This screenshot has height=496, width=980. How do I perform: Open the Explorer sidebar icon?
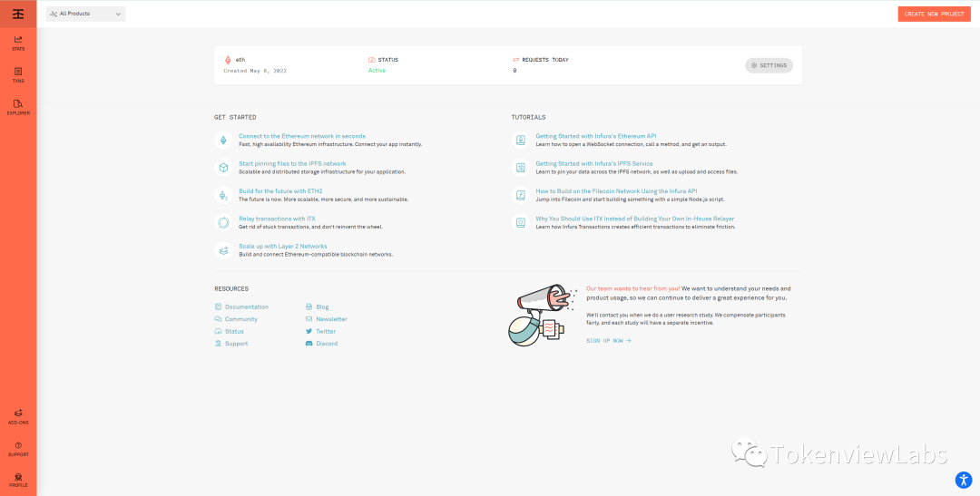point(18,107)
